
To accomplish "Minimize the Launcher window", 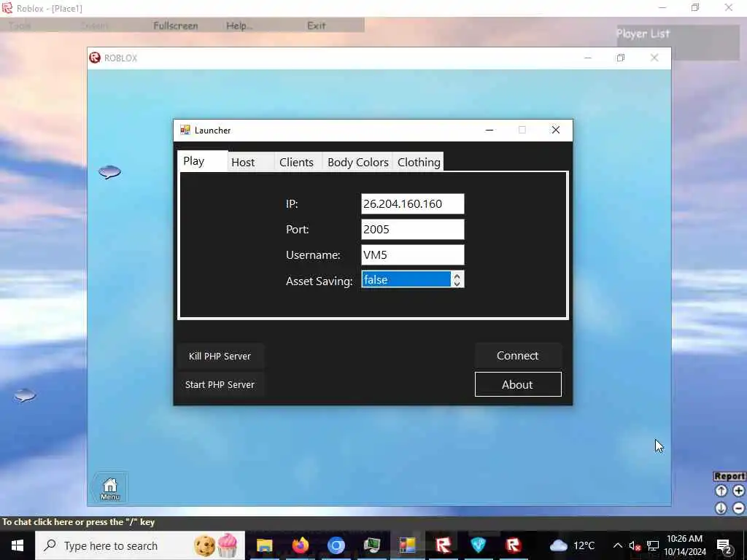I will (x=489, y=130).
